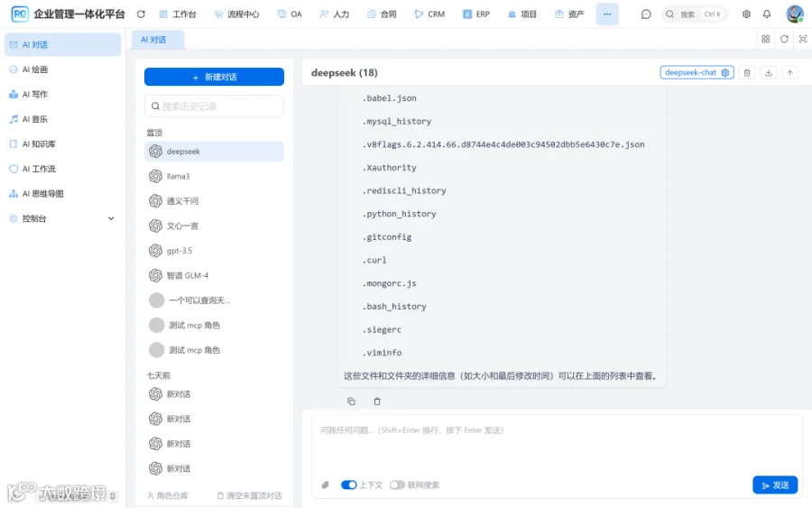The image size is (812, 508).
Task: Open the 工作台 top menu
Action: [178, 14]
